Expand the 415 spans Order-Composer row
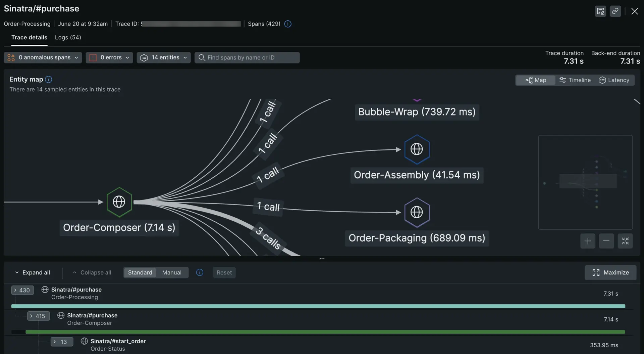This screenshot has height=354, width=644. pos(38,316)
